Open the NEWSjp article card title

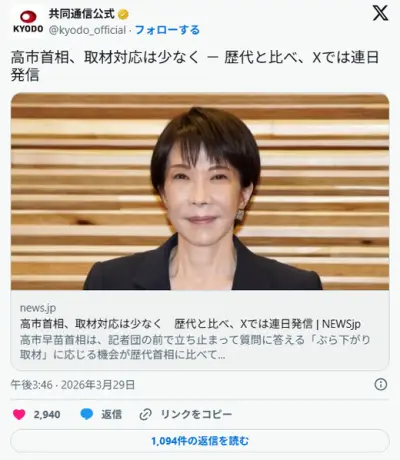tap(190, 324)
